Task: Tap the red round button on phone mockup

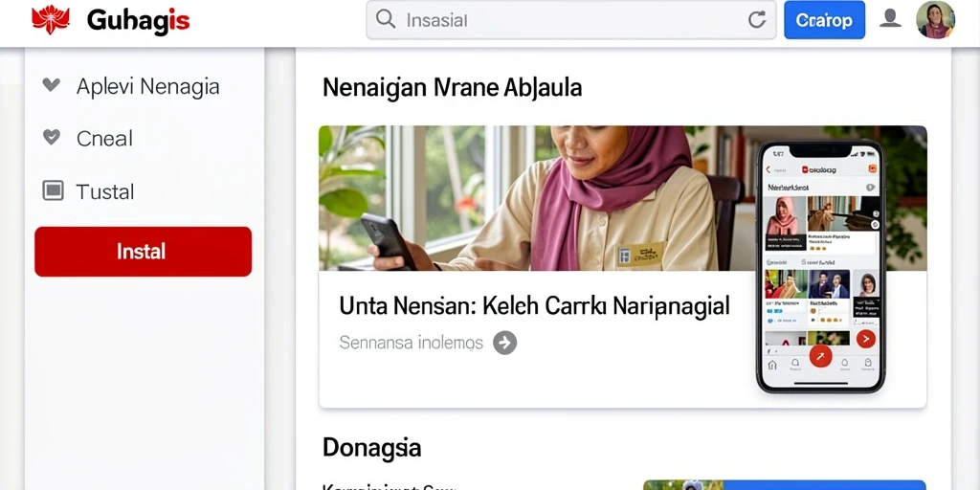Action: [x=820, y=356]
